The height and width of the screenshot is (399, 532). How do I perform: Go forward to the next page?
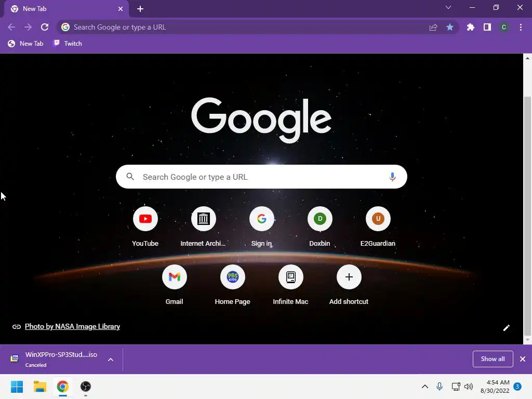[28, 27]
